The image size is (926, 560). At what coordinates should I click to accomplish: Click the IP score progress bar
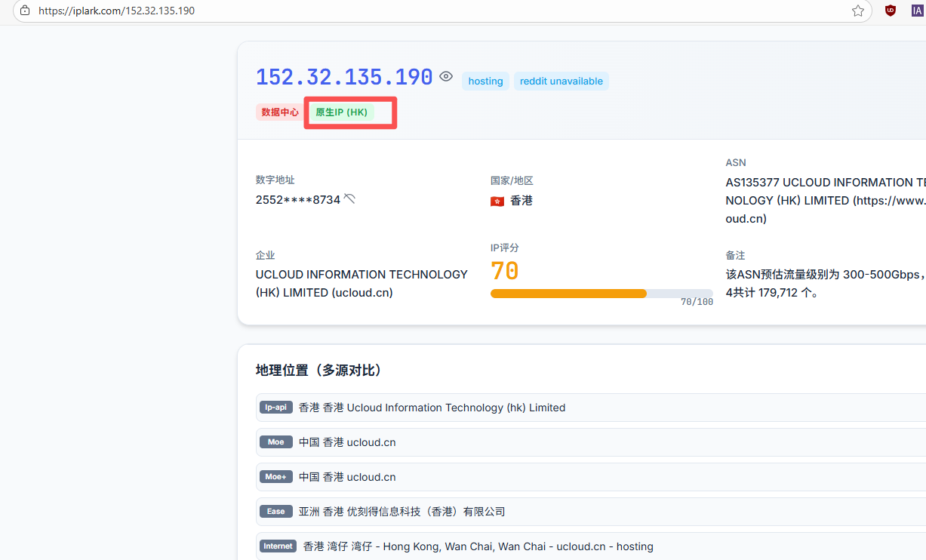[x=601, y=294]
